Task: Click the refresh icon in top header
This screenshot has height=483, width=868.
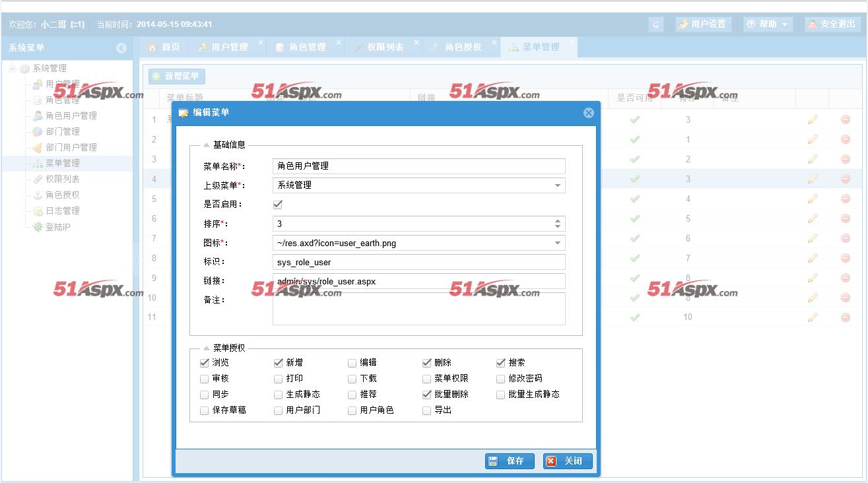Action: click(655, 24)
